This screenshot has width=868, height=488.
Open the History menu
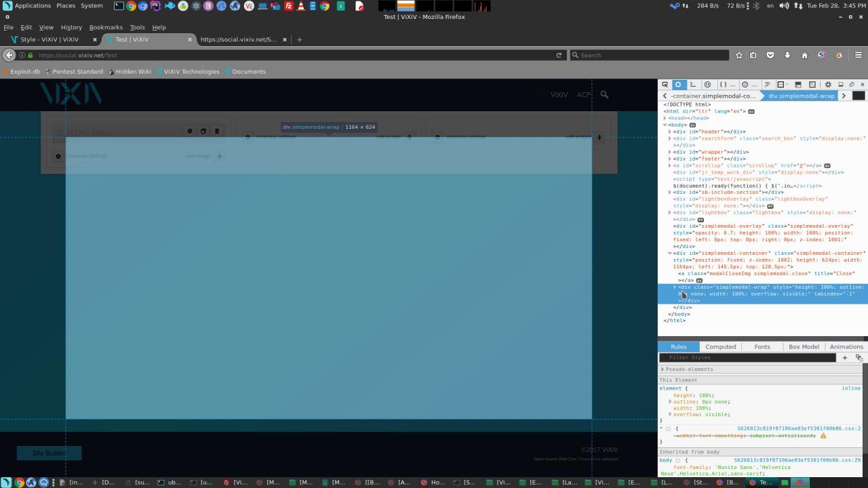(x=71, y=27)
